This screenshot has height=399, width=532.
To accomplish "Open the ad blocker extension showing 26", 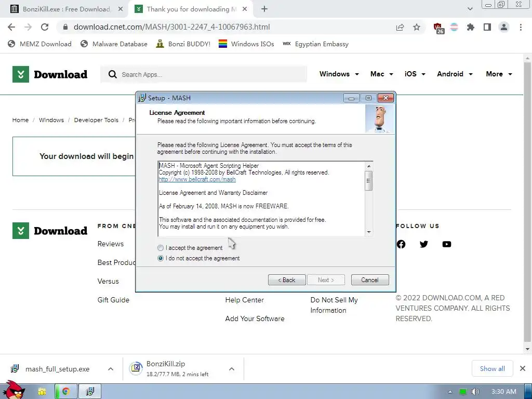I will coord(438,28).
